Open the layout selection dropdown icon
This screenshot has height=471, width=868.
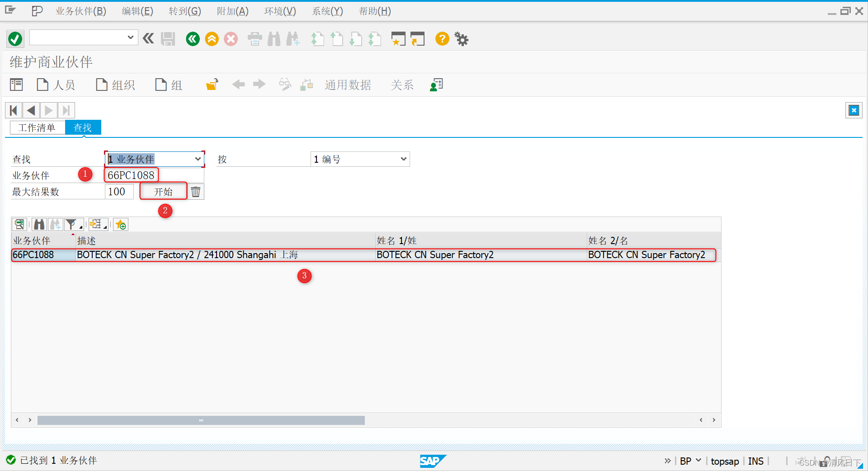(98, 224)
